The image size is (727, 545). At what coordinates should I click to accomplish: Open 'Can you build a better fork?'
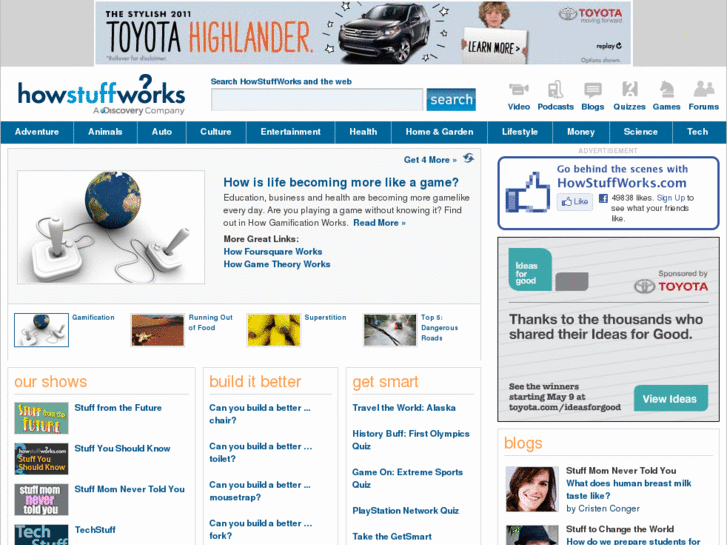point(261,530)
